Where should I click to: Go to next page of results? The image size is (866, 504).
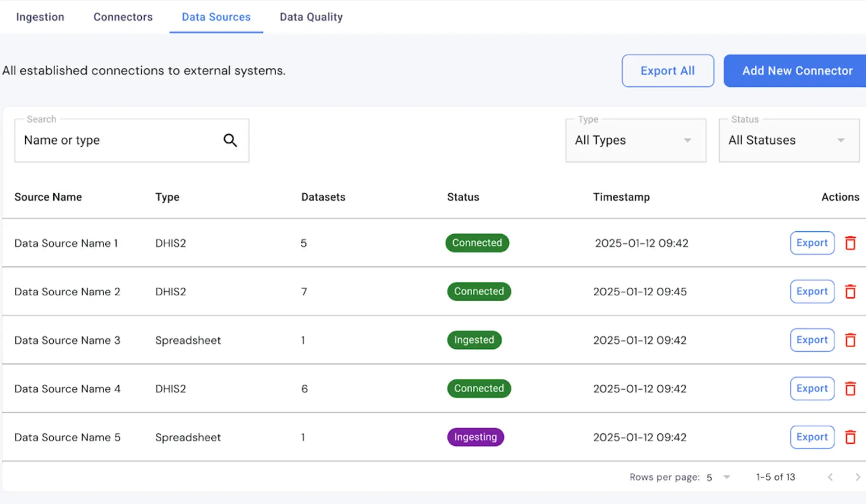(857, 477)
